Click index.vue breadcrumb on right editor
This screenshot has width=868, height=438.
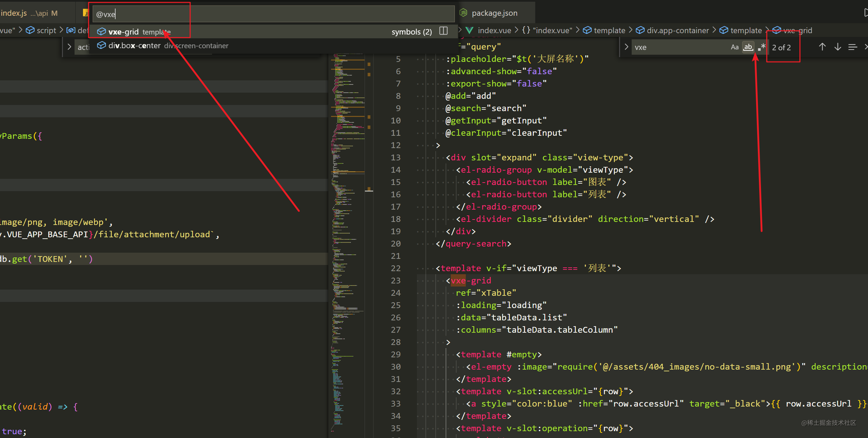pos(494,30)
